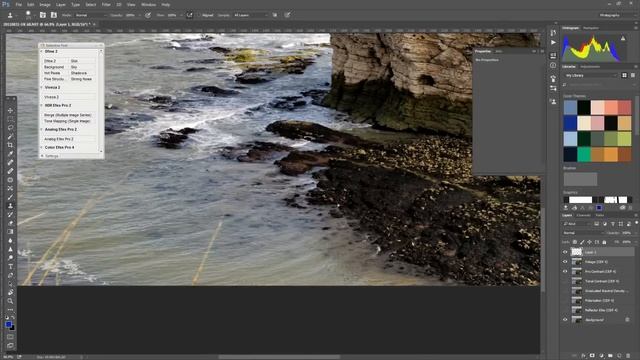Select the bright green library color swatch
The image size is (640, 360).
(x=584, y=155)
